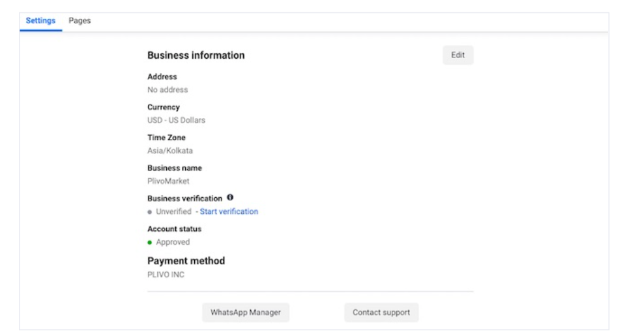Open WhatsApp Manager
The height and width of the screenshot is (336, 644).
[x=245, y=313]
